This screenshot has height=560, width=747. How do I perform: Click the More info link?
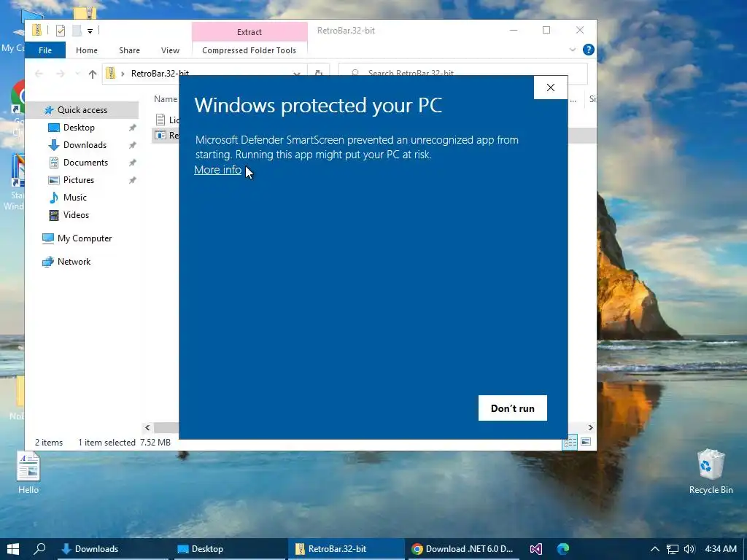tap(217, 169)
